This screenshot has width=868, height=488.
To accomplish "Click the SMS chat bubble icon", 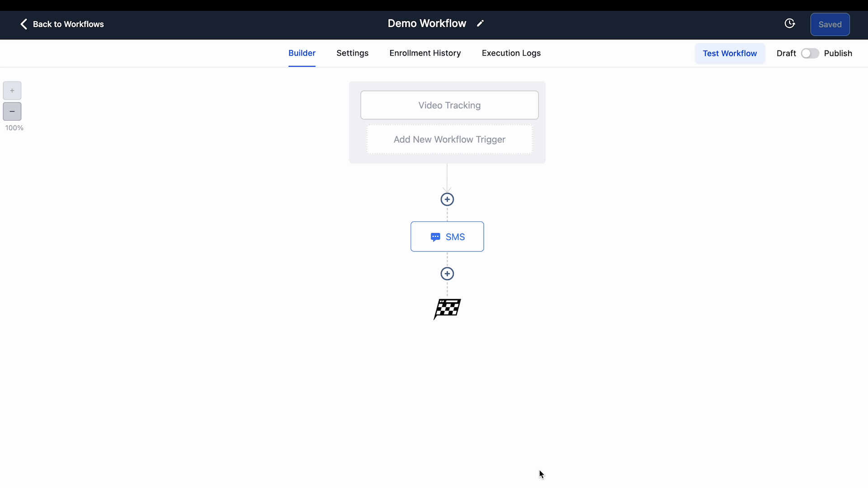I will (435, 237).
